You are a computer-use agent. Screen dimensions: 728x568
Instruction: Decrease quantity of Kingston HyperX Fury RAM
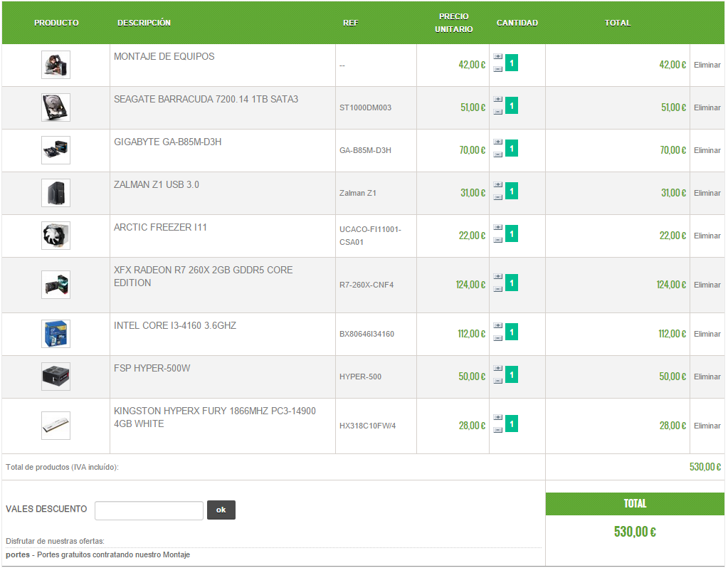[x=497, y=430]
